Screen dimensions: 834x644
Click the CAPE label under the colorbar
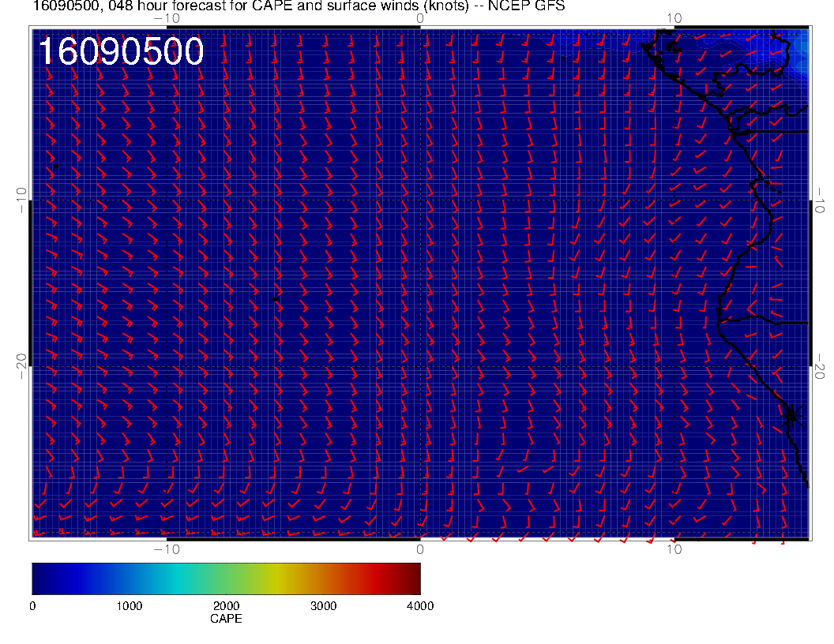click(226, 619)
